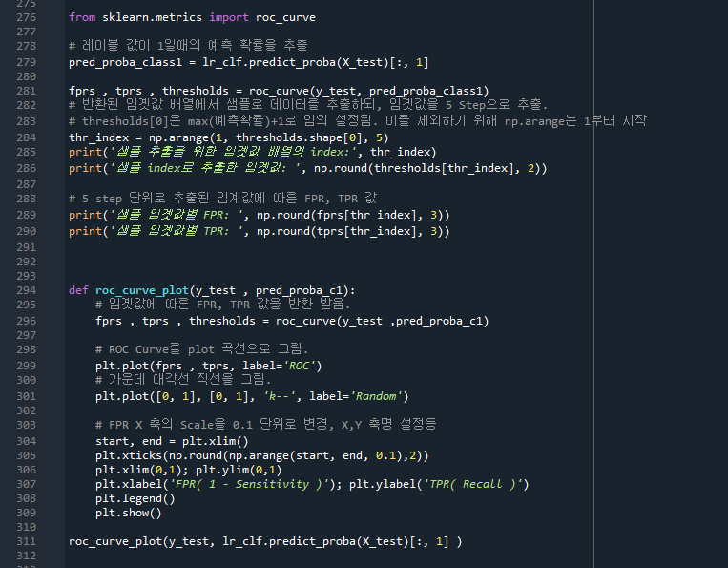Click line number 311 in gutter

tap(27, 542)
